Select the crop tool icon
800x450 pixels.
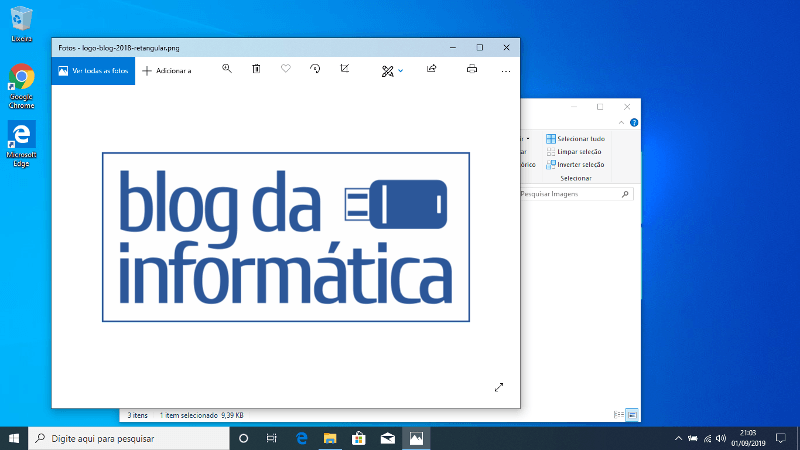345,68
